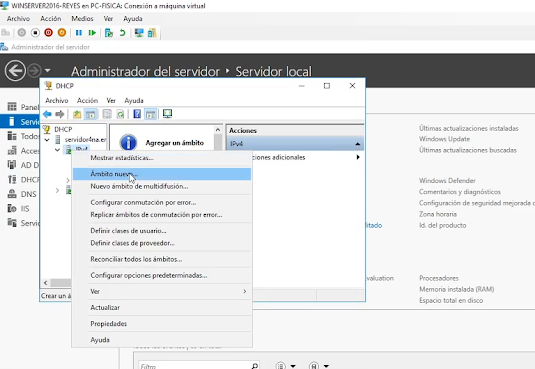
Task: Choose Replicar ámbitos de conmutación por error
Action: point(162,215)
